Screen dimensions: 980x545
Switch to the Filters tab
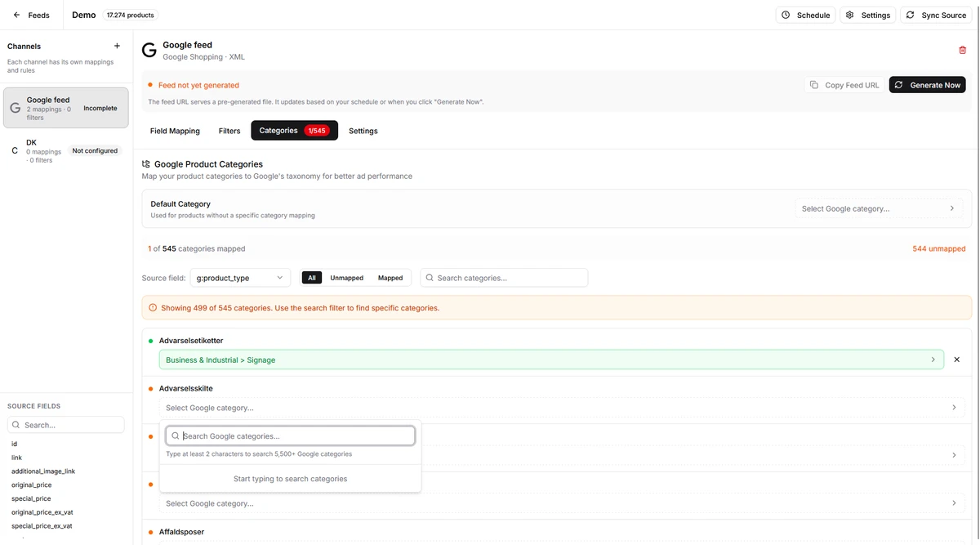229,131
